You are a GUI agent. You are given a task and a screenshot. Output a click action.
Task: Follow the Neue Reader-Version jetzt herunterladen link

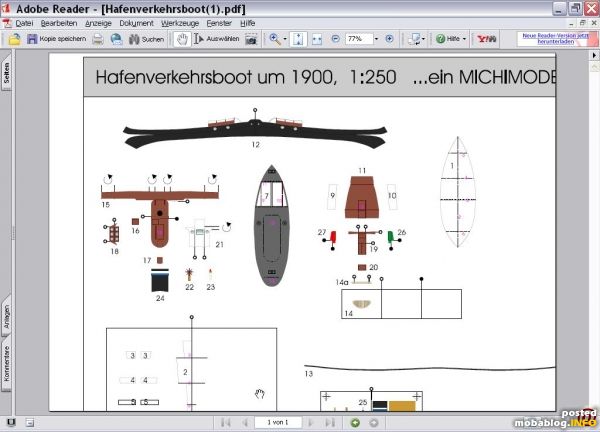[x=556, y=38]
